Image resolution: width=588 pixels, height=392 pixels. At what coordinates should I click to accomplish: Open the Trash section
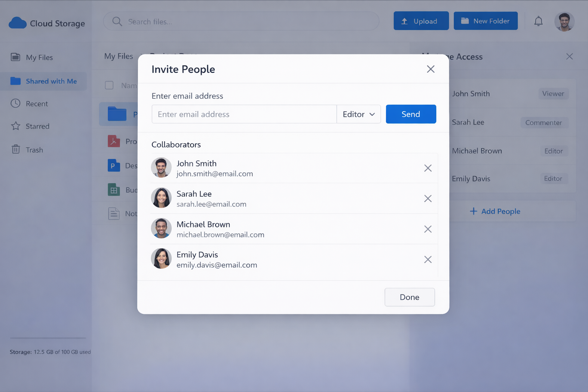point(34,150)
